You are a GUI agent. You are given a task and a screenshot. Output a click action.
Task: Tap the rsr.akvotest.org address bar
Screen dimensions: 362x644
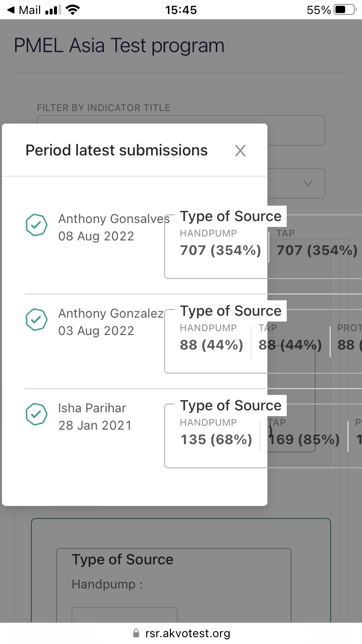(x=187, y=633)
